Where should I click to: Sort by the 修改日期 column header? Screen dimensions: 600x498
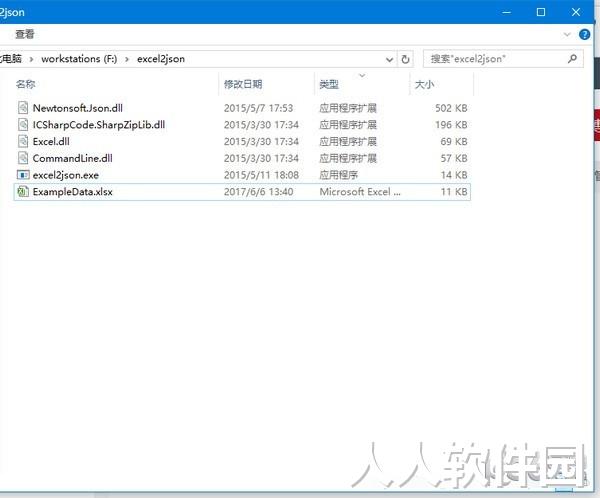point(243,84)
